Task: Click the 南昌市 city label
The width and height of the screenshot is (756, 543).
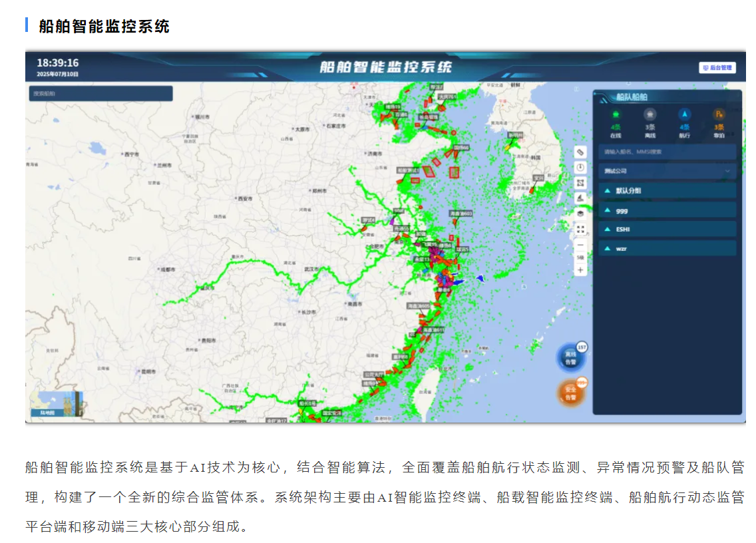Action: [x=354, y=304]
